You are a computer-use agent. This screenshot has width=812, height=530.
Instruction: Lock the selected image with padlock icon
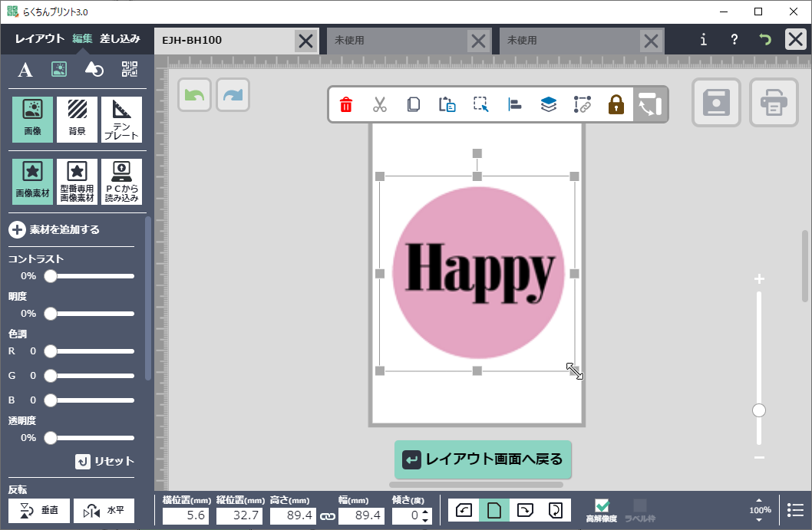click(616, 105)
